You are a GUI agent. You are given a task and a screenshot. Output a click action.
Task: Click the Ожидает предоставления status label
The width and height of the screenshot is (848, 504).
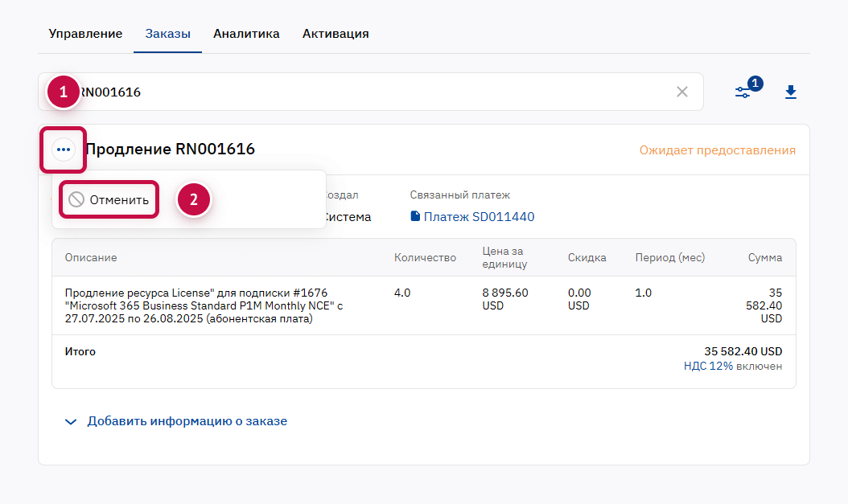tap(717, 150)
